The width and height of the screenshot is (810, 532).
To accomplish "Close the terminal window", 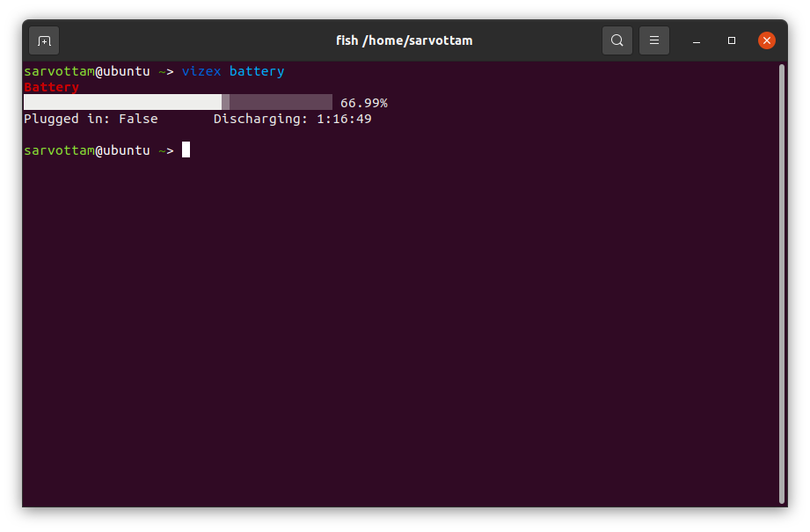I will click(767, 40).
